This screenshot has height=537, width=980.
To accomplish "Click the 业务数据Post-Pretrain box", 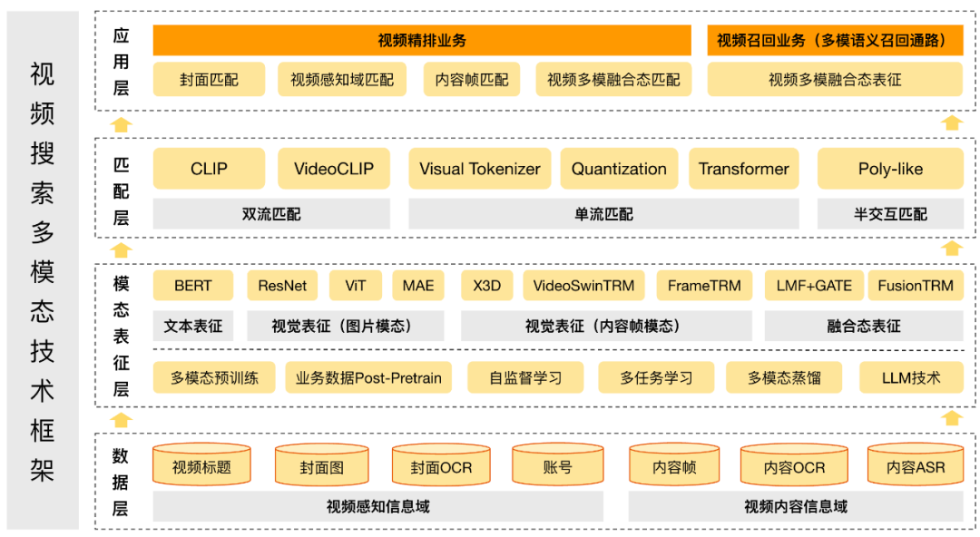I will [368, 377].
